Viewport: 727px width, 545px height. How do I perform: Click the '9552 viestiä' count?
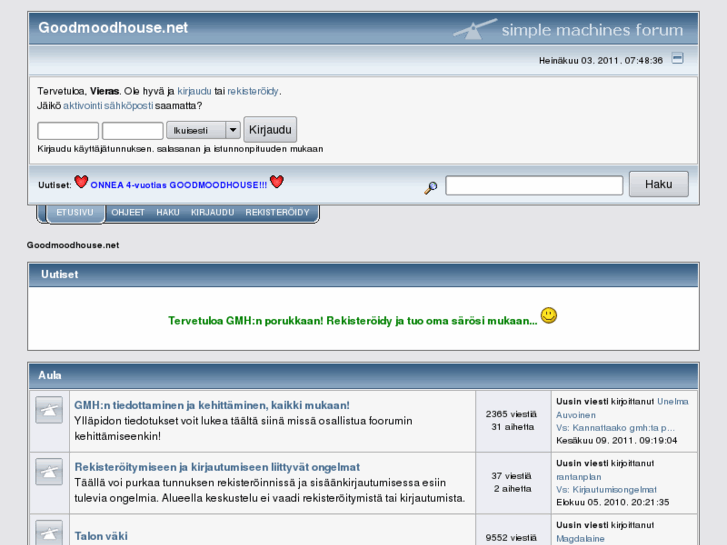(511, 538)
